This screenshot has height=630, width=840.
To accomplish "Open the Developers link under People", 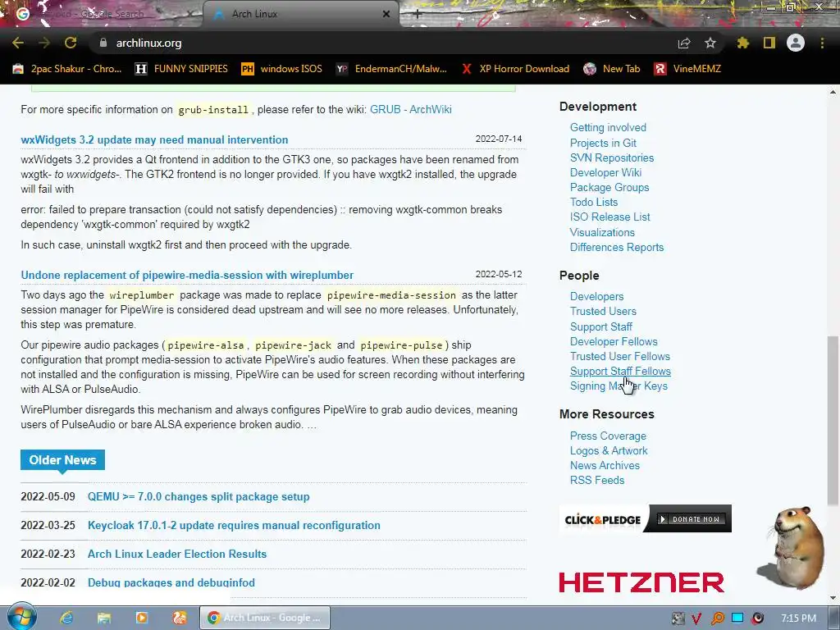I will pyautogui.click(x=597, y=297).
